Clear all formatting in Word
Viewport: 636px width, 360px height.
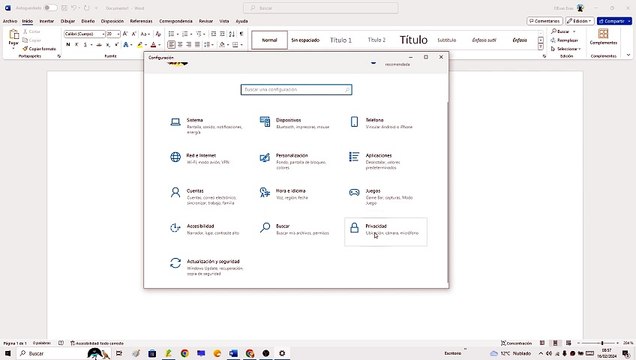click(x=158, y=34)
